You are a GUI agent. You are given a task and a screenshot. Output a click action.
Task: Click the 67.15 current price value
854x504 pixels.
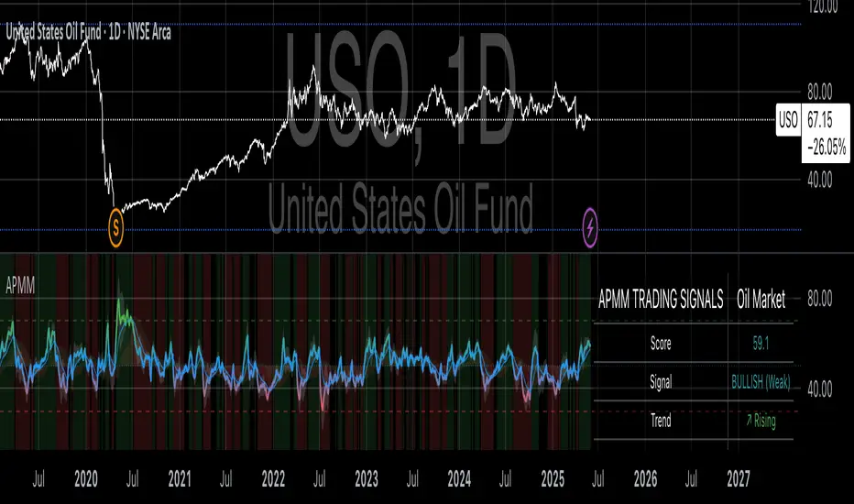(820, 120)
